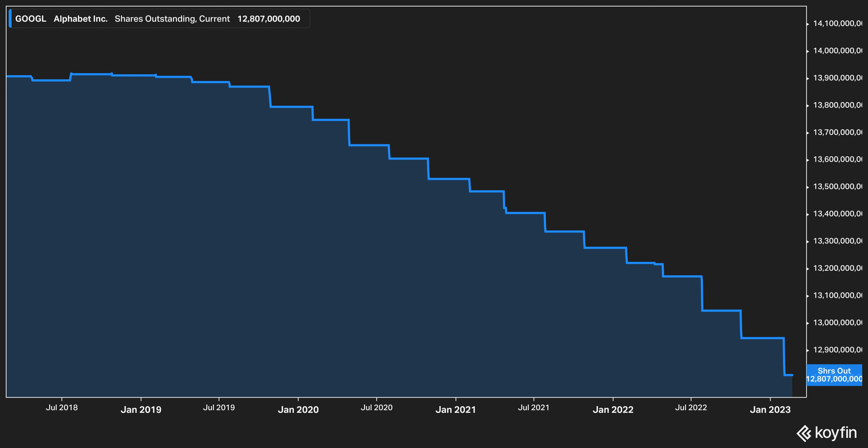Click the Jan 2021 axis label
868x448 pixels.
[x=455, y=410]
